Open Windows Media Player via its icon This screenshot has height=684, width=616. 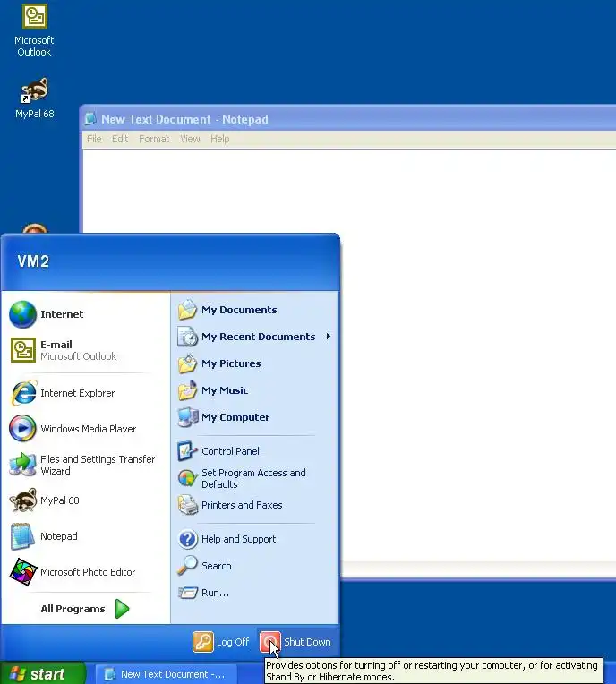click(x=22, y=428)
